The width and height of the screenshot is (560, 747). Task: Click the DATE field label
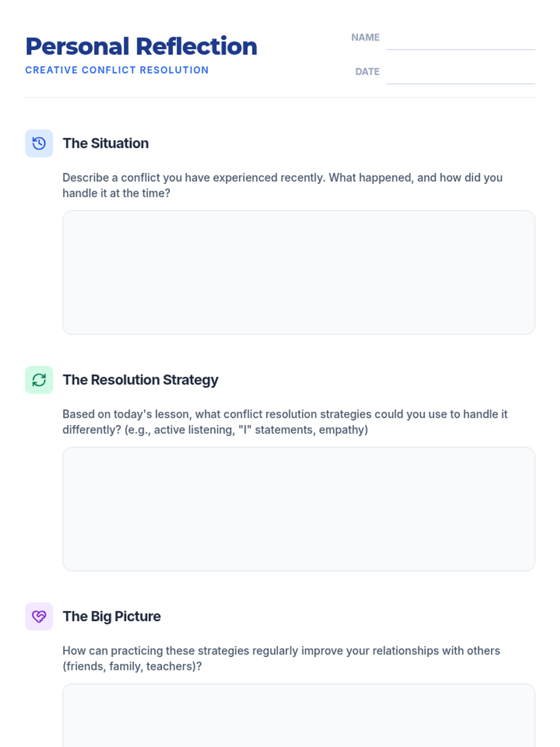click(x=367, y=71)
